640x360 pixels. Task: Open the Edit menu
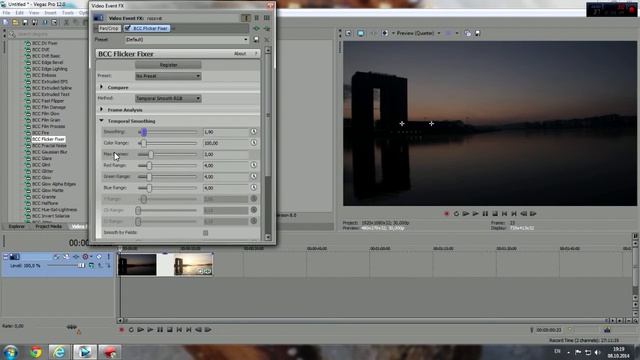[20, 13]
